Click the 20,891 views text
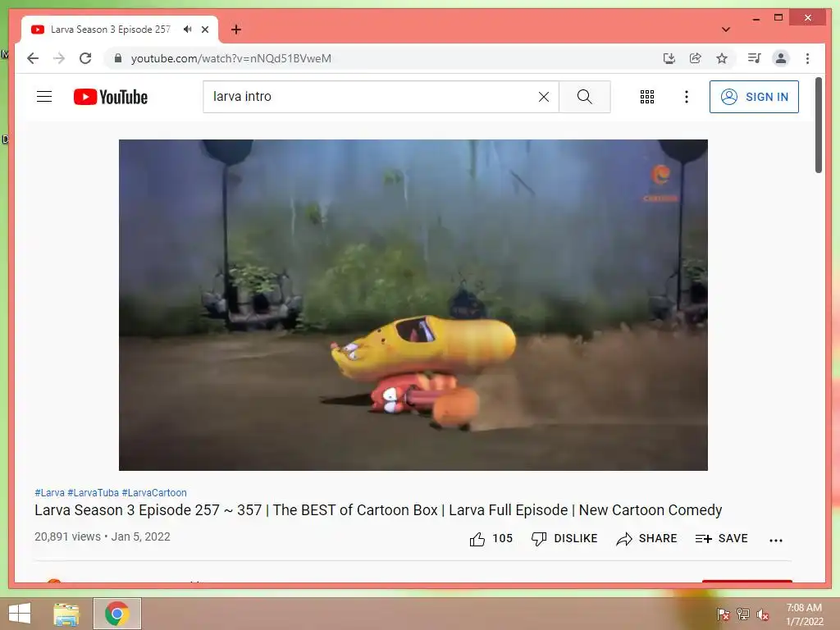The image size is (840, 630). [x=67, y=536]
